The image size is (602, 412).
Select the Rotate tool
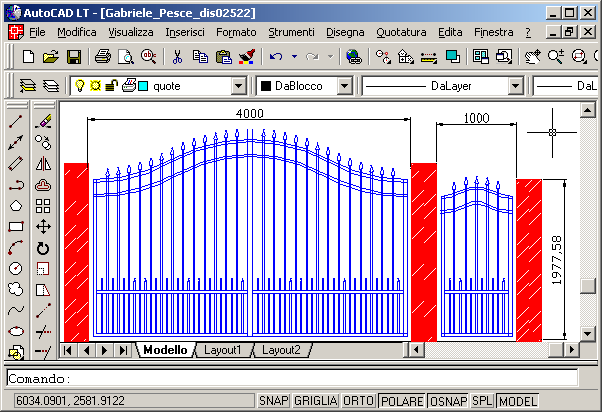43,248
